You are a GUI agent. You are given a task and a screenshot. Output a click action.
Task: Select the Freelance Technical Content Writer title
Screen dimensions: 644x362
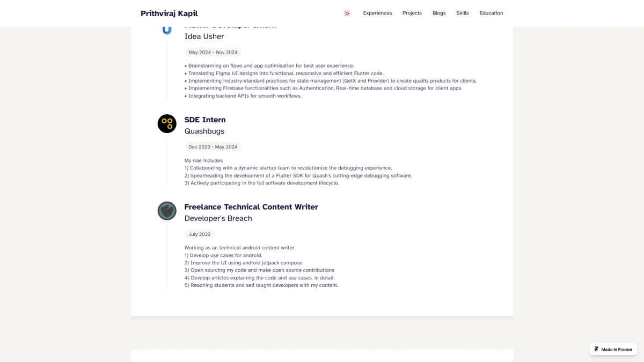click(251, 207)
